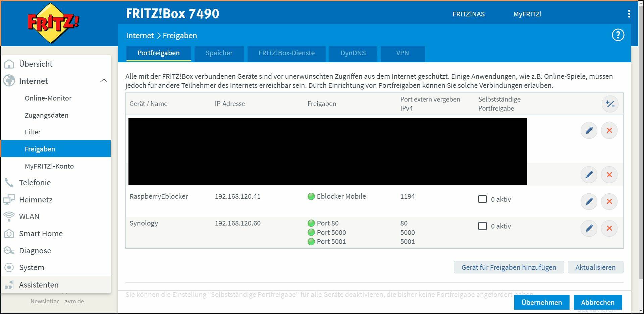The image size is (644, 314).
Task: Click the IP-Adresse column header
Action: pyautogui.click(x=230, y=104)
